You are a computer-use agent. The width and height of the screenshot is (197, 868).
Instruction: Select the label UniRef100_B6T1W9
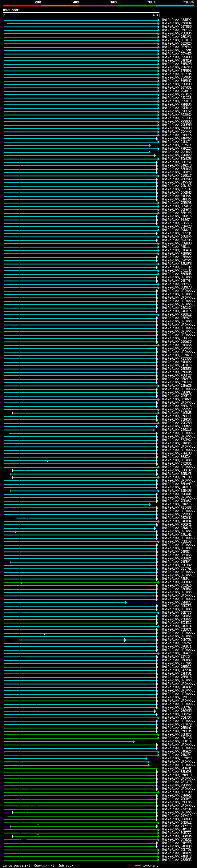click(x=176, y=792)
